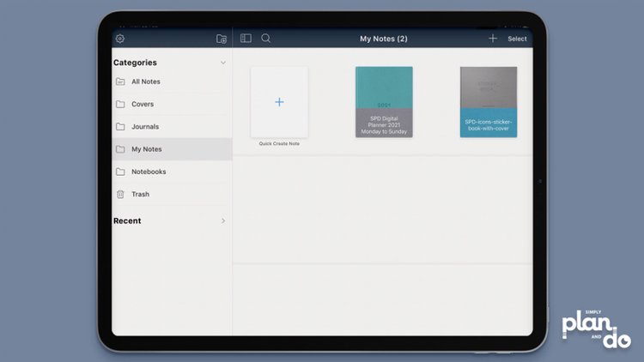Collapse the Categories section chevron

click(223, 63)
